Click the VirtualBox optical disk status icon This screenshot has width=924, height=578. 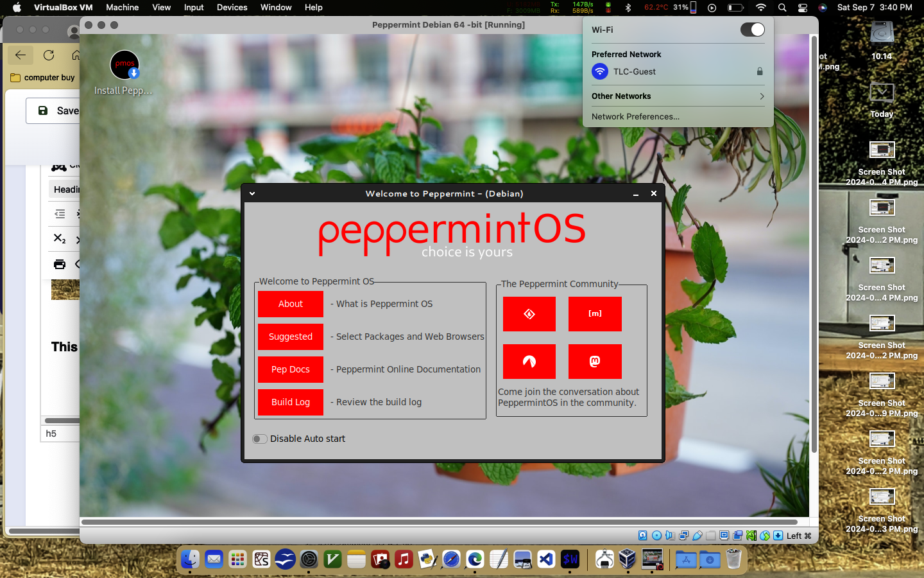(656, 536)
